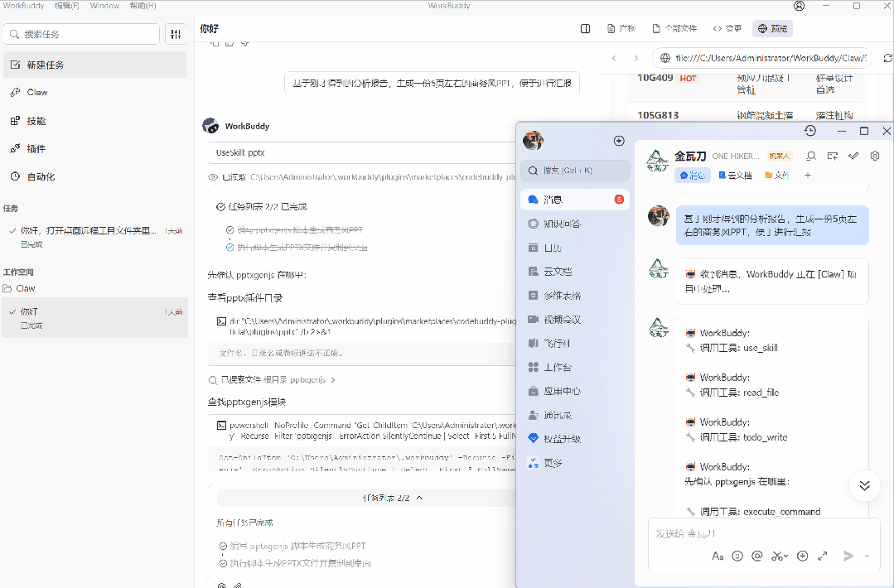Collapse the 工作空间 section header
894x588 pixels.
coord(18,272)
